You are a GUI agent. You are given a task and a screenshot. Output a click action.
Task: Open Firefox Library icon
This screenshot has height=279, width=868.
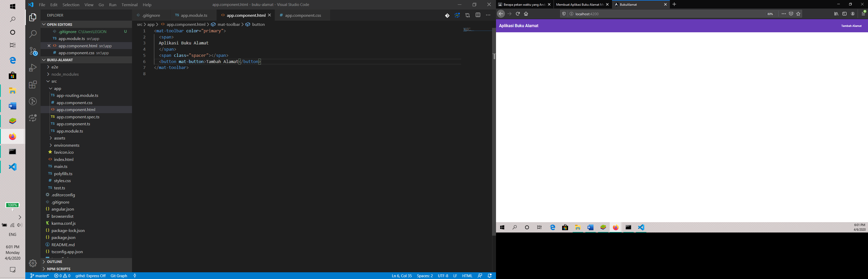[836, 14]
